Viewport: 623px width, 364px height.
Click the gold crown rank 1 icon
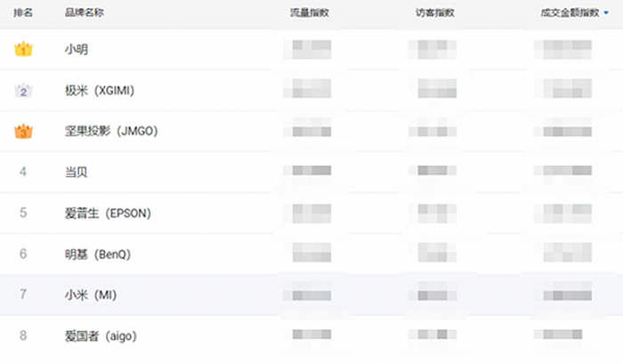tap(23, 49)
